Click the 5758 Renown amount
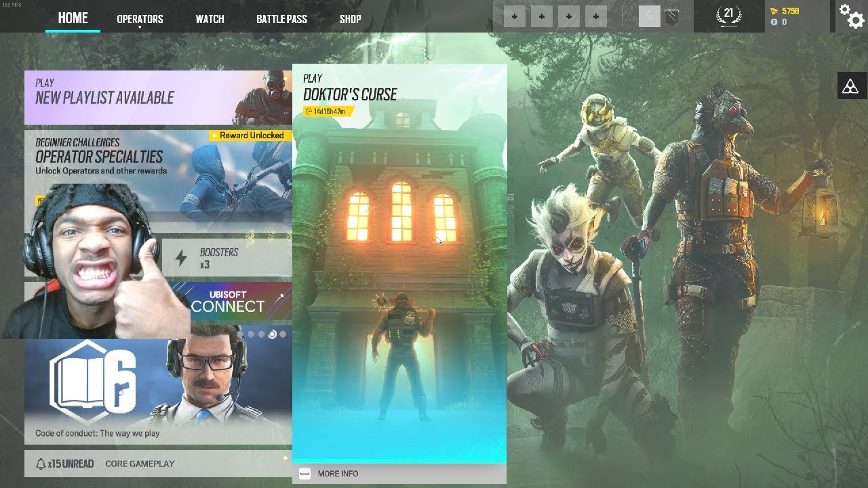 790,11
